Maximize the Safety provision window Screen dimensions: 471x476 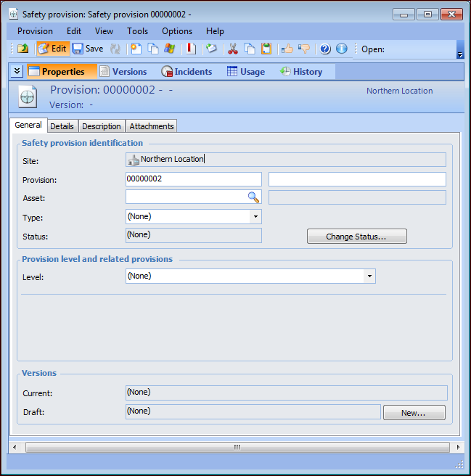click(x=427, y=15)
